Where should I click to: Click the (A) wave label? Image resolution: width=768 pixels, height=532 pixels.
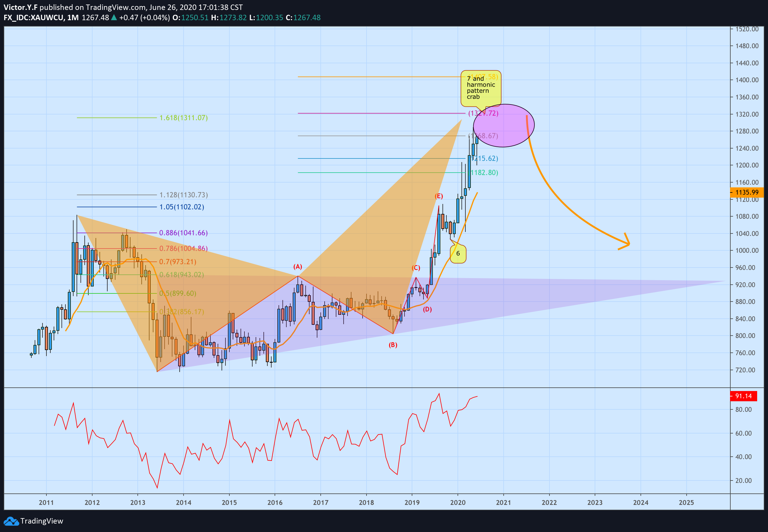[298, 267]
